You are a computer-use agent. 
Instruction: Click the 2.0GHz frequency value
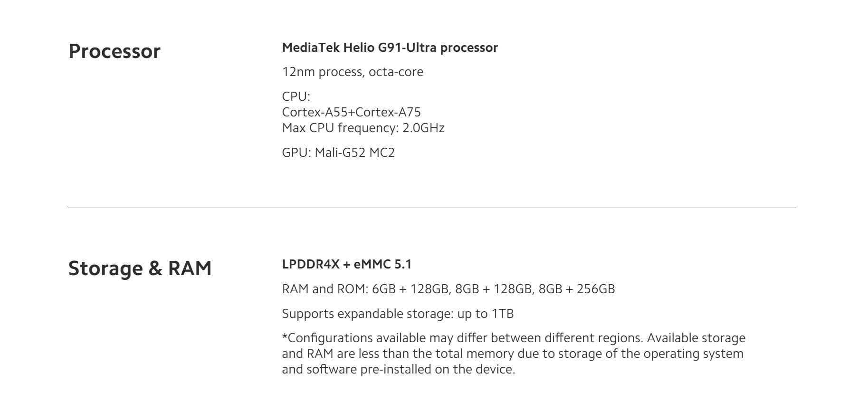click(423, 128)
